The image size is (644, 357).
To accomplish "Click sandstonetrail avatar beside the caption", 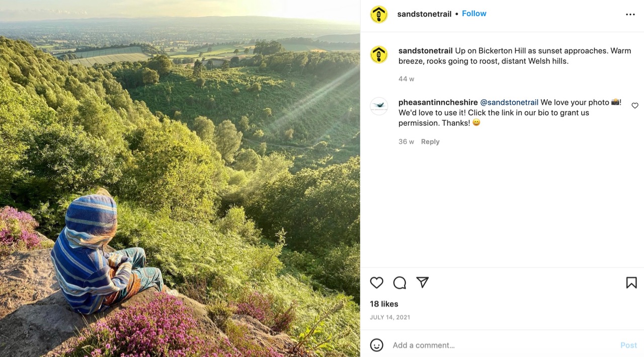I will click(379, 54).
